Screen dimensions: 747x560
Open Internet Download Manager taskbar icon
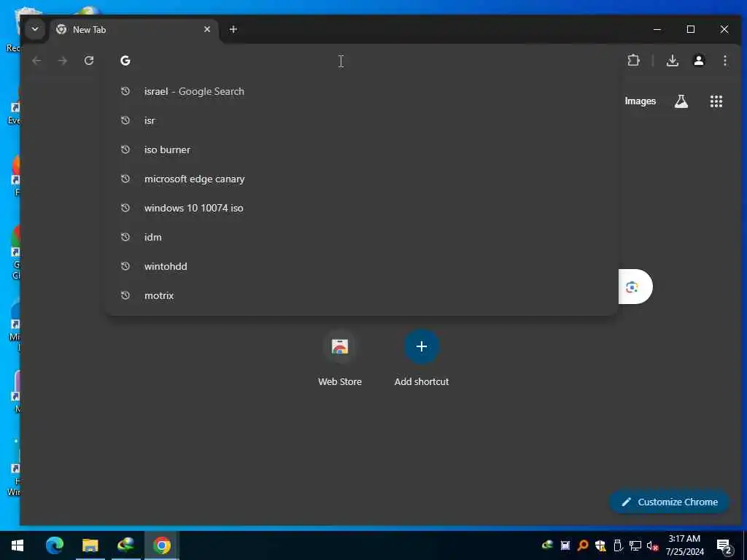click(x=125, y=545)
